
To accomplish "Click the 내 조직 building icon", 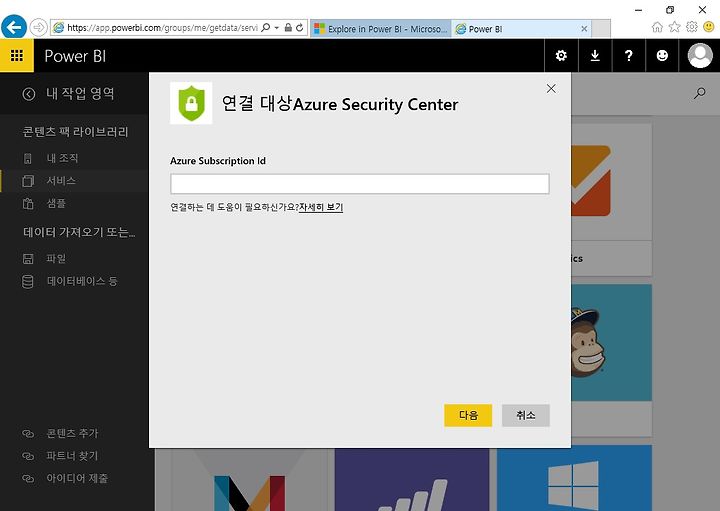I will 28,159.
